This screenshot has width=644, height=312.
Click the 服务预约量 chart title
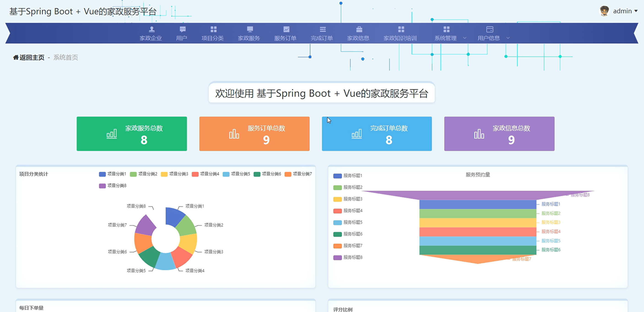point(478,175)
